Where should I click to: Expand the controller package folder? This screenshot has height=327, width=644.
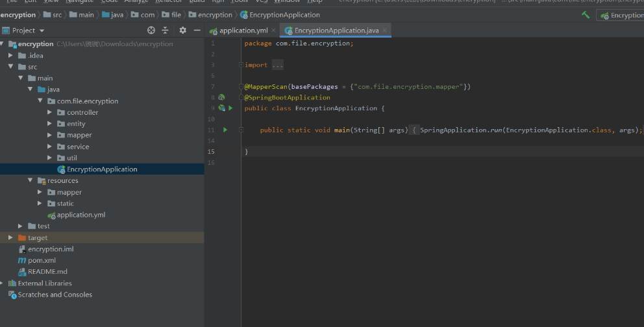pyautogui.click(x=50, y=112)
